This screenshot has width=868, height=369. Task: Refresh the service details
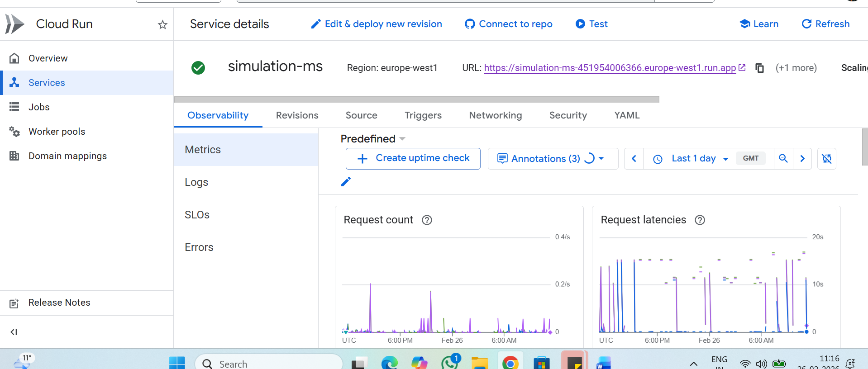pos(825,24)
